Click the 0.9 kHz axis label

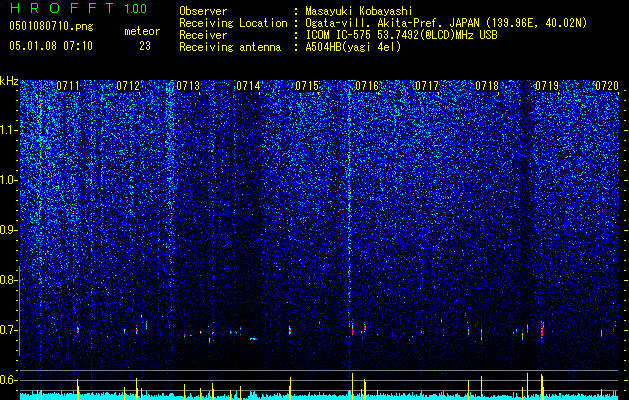[8, 230]
